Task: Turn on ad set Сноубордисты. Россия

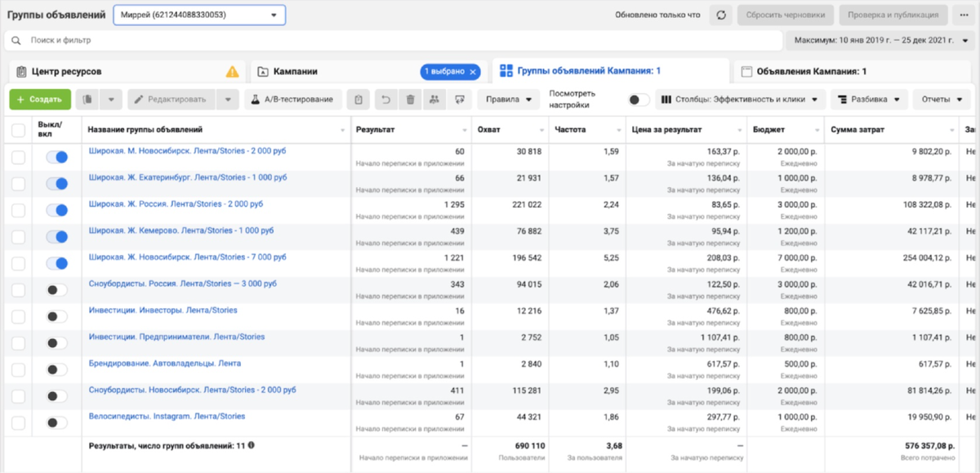Action: (x=56, y=290)
